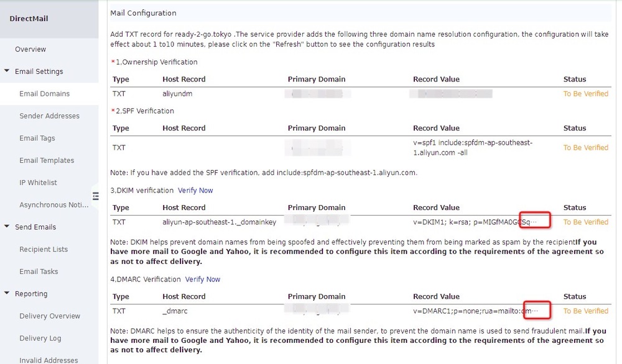Go to Email Tasks
The image size is (622, 364).
[x=39, y=271]
